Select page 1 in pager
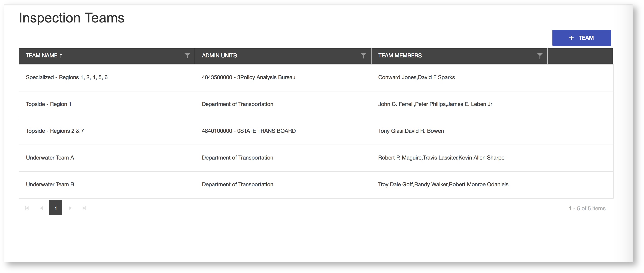Image resolution: width=644 pixels, height=273 pixels. 56,208
